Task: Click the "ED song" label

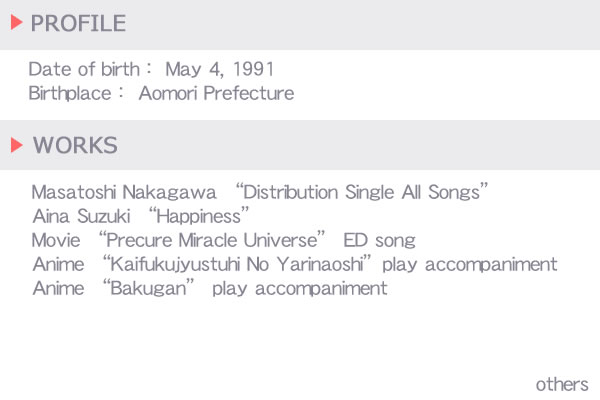Action: click(x=379, y=240)
